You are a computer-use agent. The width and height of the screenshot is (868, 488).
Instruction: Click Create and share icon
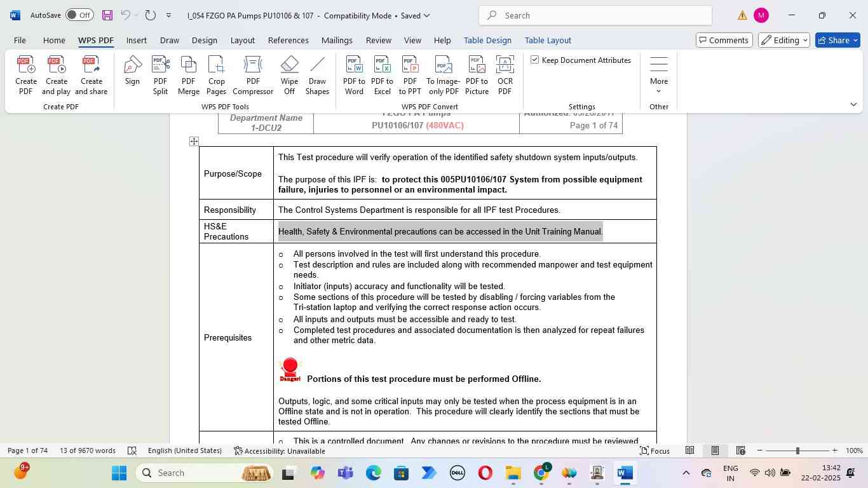[x=91, y=75]
